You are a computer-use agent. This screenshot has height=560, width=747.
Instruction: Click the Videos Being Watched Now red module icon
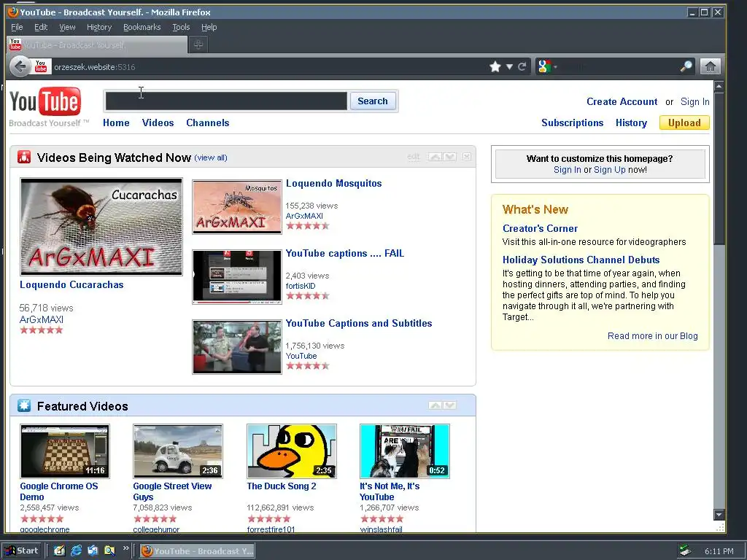click(x=24, y=157)
